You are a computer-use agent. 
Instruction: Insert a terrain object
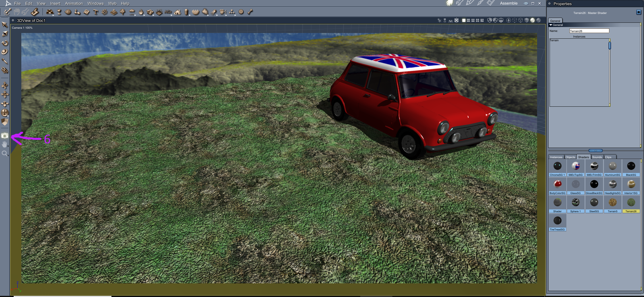[x=114, y=12]
